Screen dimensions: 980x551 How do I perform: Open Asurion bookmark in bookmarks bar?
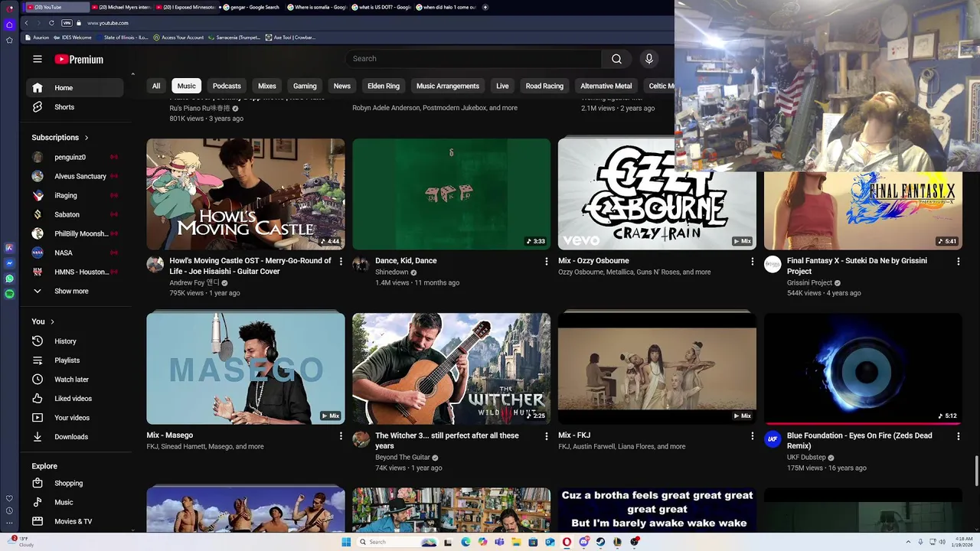(x=37, y=37)
